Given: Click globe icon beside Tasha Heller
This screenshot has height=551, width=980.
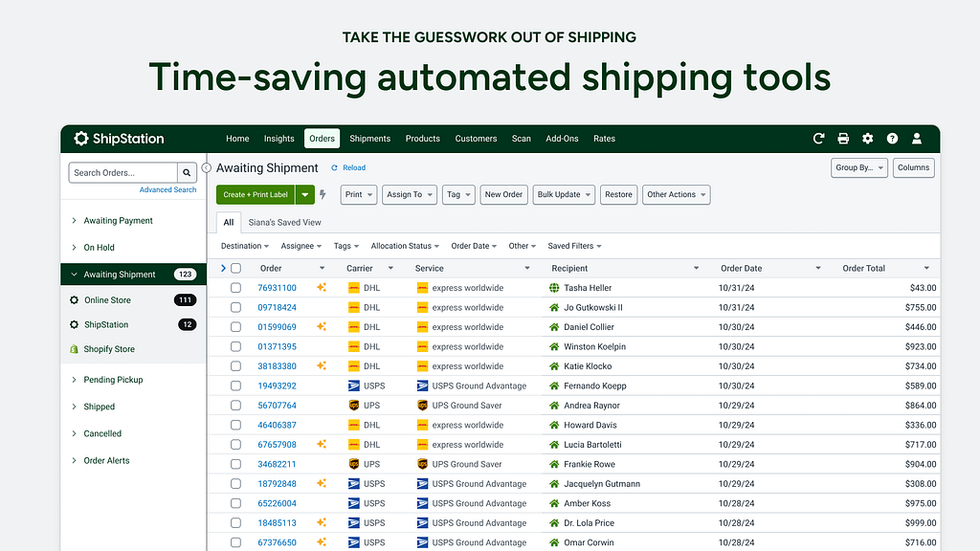Looking at the screenshot, I should pos(554,288).
